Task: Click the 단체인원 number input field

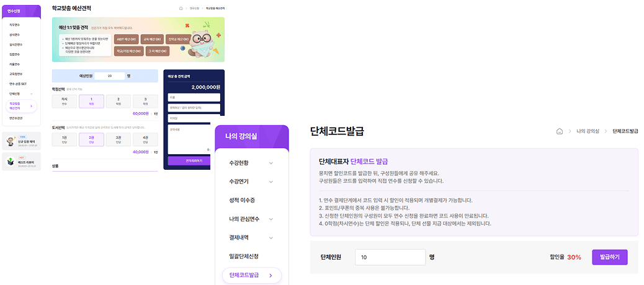Action: coord(390,256)
